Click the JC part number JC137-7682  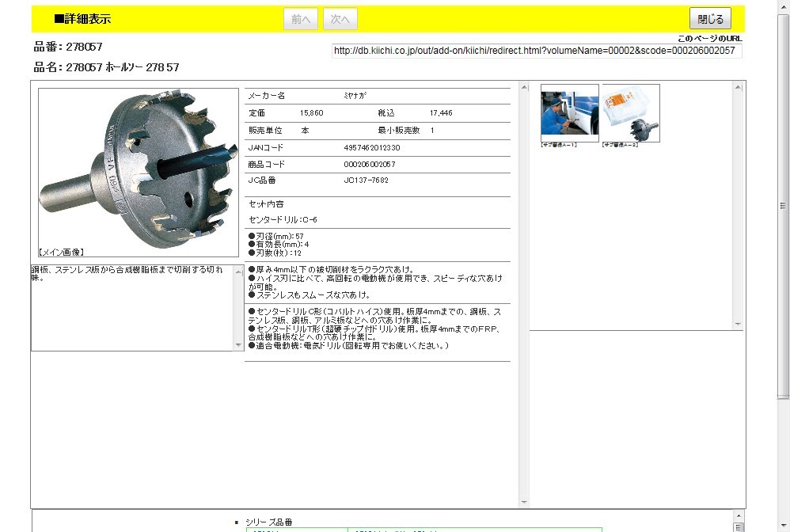click(x=366, y=180)
